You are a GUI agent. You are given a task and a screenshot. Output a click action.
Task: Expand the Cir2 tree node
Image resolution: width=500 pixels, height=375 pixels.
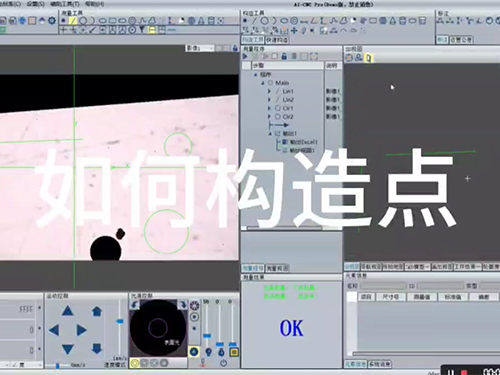(269, 117)
